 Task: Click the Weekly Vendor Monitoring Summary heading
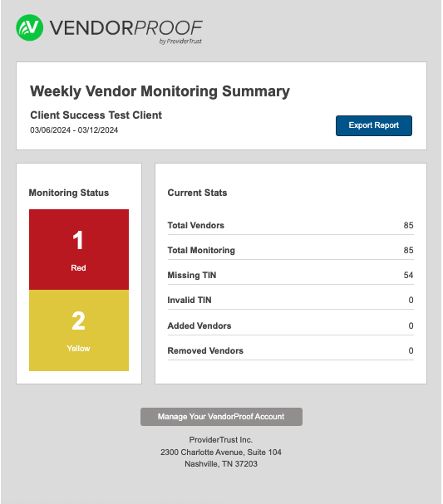tap(160, 91)
